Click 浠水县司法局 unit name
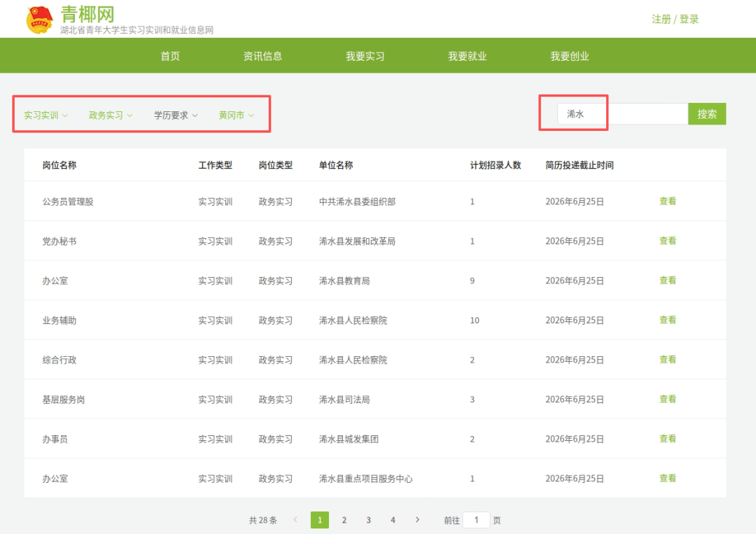This screenshot has width=756, height=534. click(344, 400)
